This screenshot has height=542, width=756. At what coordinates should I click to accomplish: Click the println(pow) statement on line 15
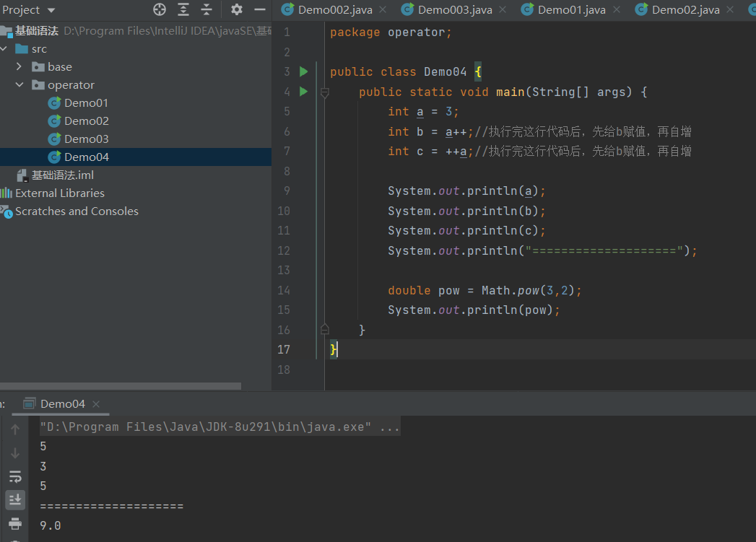(474, 310)
